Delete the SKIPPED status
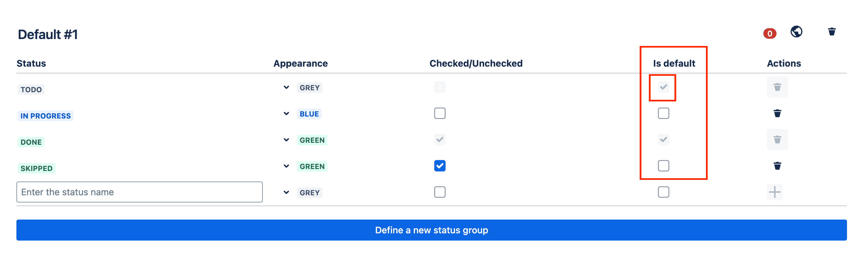868x256 pixels. [x=777, y=166]
